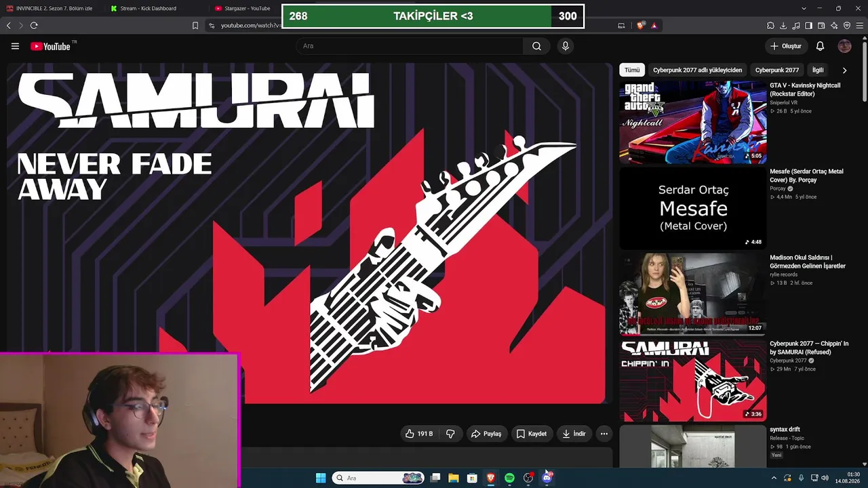868x488 pixels.
Task: Open Discord from the taskbar
Action: 547,478
